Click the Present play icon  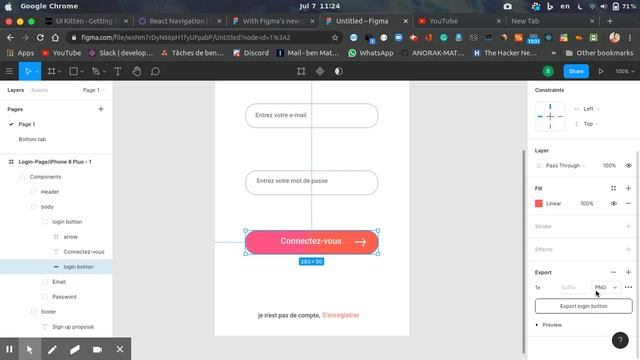click(601, 71)
